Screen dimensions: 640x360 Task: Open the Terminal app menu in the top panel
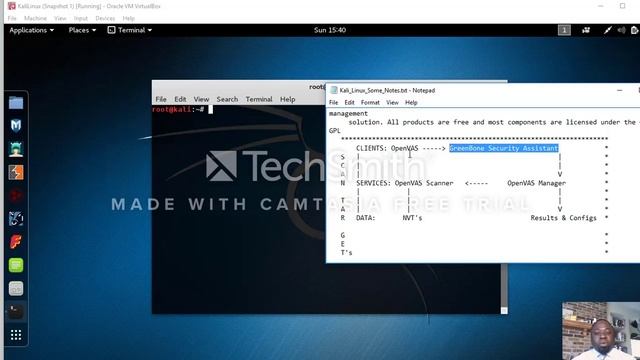[x=129, y=30]
